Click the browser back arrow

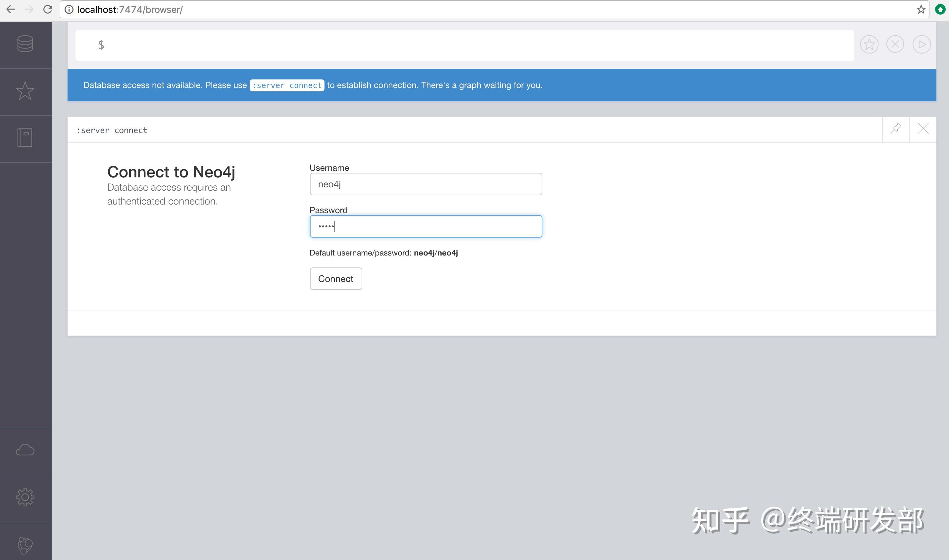(x=11, y=10)
